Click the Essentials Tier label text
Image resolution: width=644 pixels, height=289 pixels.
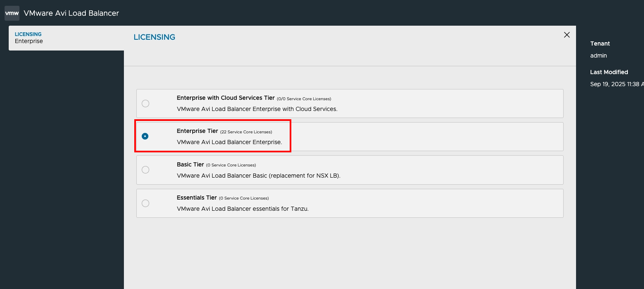pos(197,198)
